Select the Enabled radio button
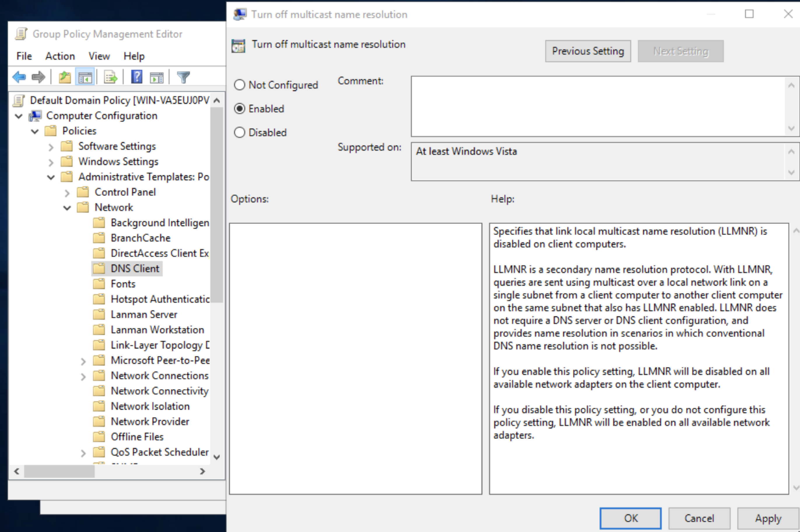The height and width of the screenshot is (532, 800). (240, 109)
